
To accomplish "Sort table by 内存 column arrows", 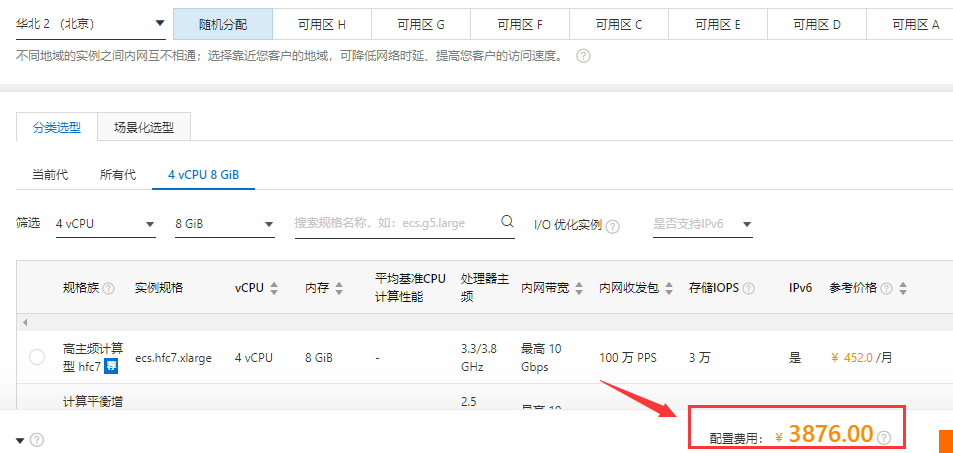I will [x=339, y=288].
